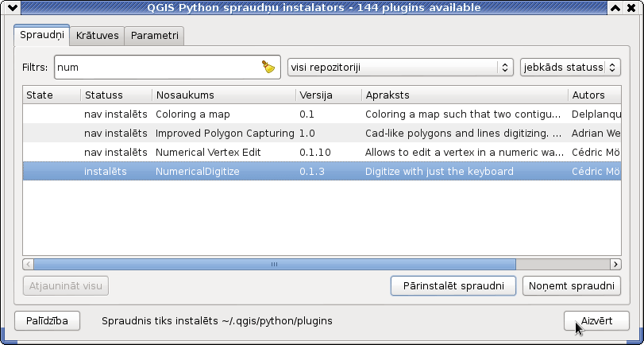The height and width of the screenshot is (345, 644).
Task: Select the 'Coloring a map' plugin row
Action: 322,114
